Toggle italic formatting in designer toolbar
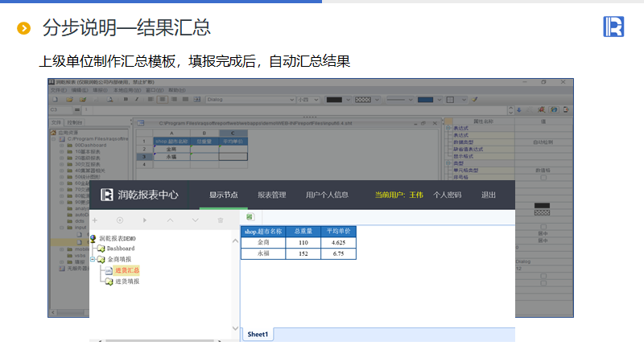Screen dimensions: 644x362 tap(137, 100)
